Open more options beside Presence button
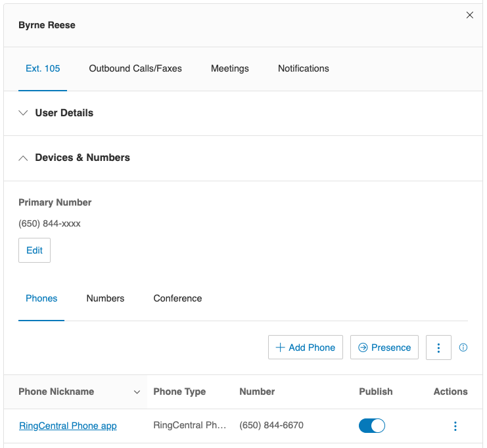Viewport: 487px width, 448px height. tap(438, 347)
